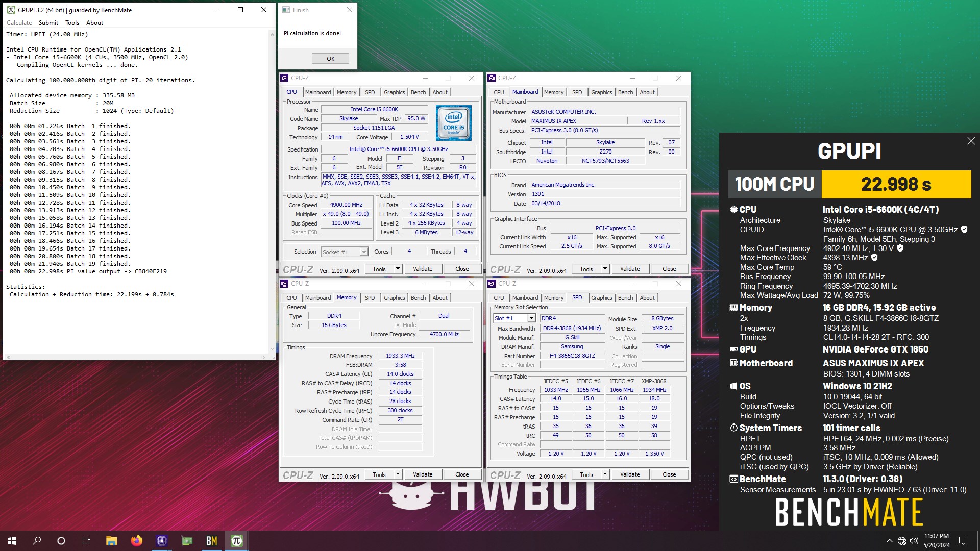Click the CPU section icon in BenchMate overlay
This screenshot has height=551, width=980.
tap(733, 209)
